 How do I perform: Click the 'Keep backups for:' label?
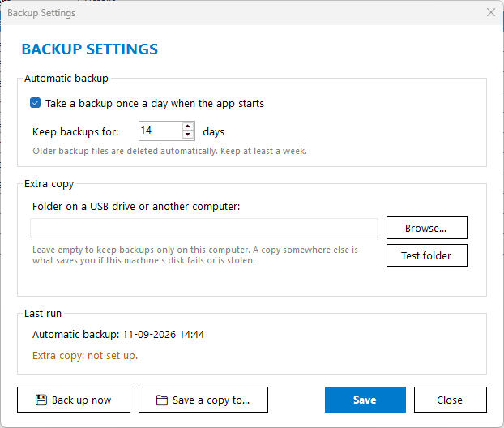click(x=75, y=132)
